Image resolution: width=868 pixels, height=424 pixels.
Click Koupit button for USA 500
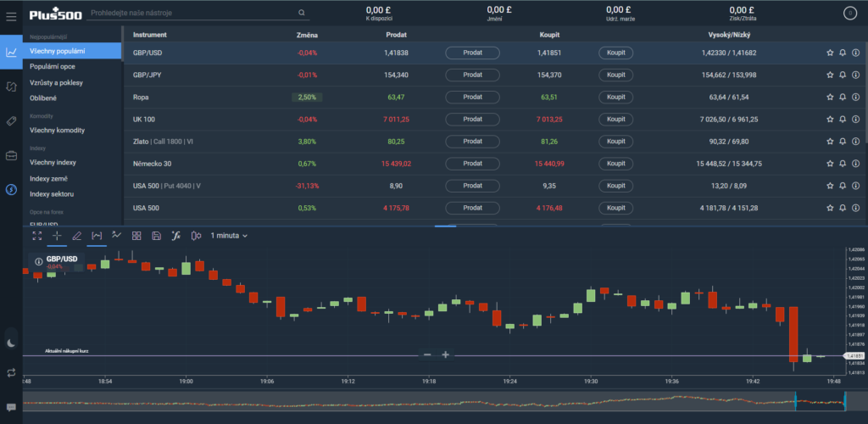coord(615,208)
